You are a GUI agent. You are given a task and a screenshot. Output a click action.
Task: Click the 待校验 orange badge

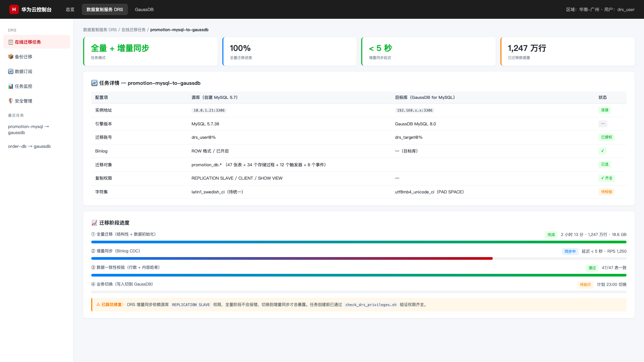606,192
